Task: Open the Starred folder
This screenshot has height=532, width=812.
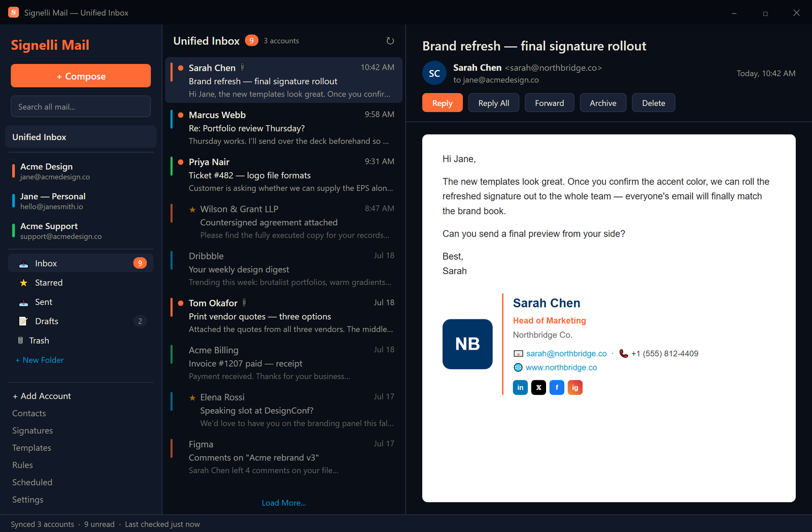Action: pyautogui.click(x=81, y=283)
